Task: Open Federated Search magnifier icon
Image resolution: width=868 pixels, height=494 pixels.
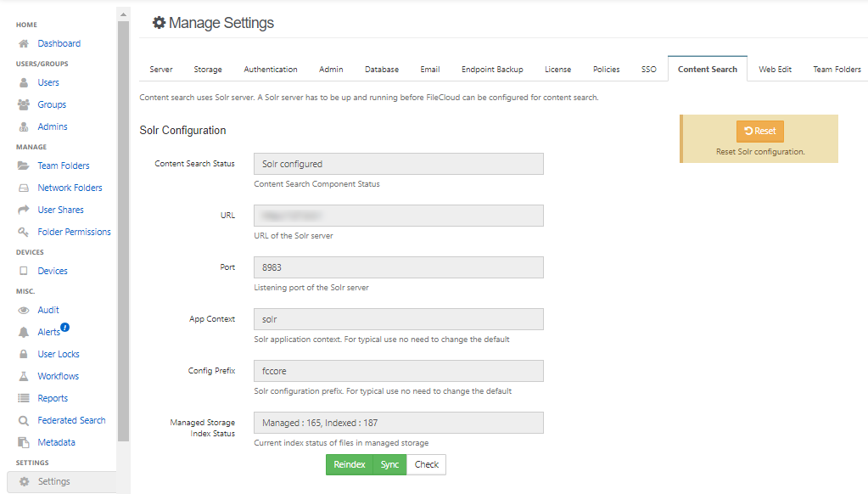Action: (23, 420)
